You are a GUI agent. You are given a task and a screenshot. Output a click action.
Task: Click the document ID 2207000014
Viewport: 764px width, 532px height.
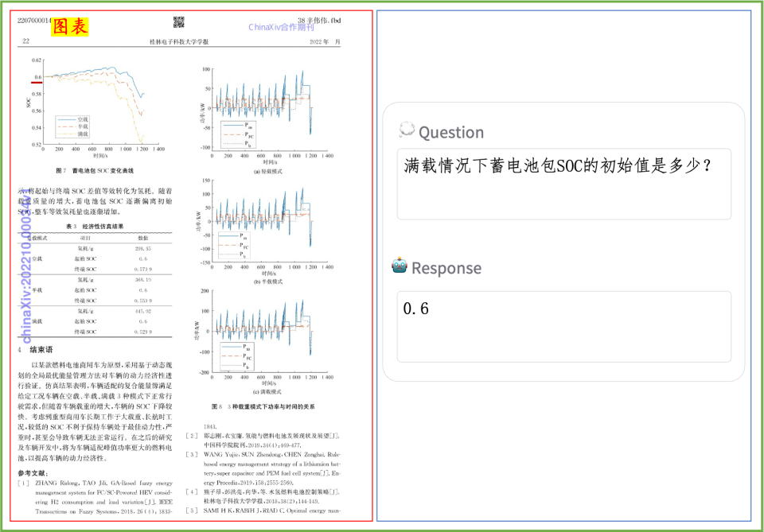click(34, 21)
